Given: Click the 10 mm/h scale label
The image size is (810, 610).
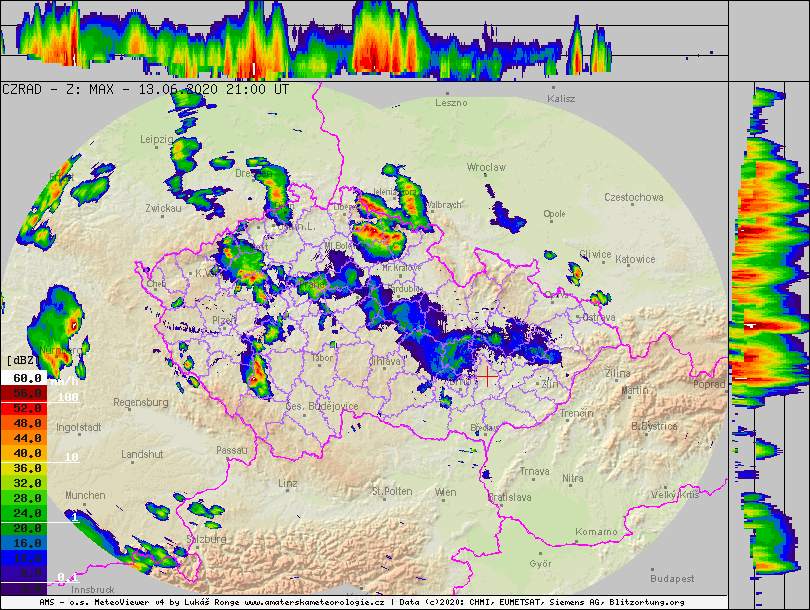Looking at the screenshot, I should tap(71, 457).
